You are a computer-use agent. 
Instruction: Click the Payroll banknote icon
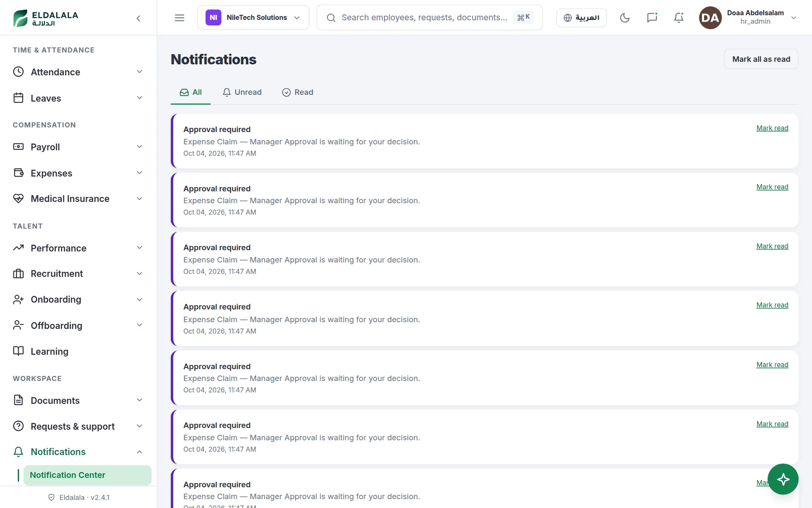[18, 146]
